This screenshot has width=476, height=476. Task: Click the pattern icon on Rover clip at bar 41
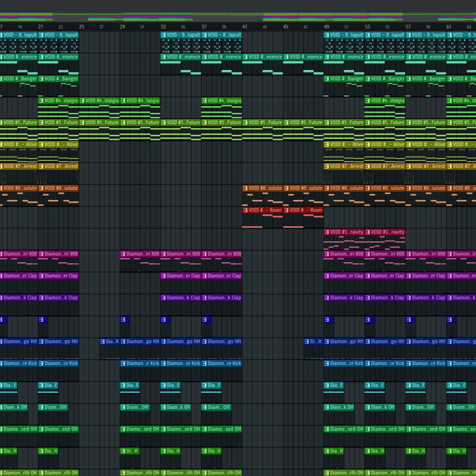point(246,210)
